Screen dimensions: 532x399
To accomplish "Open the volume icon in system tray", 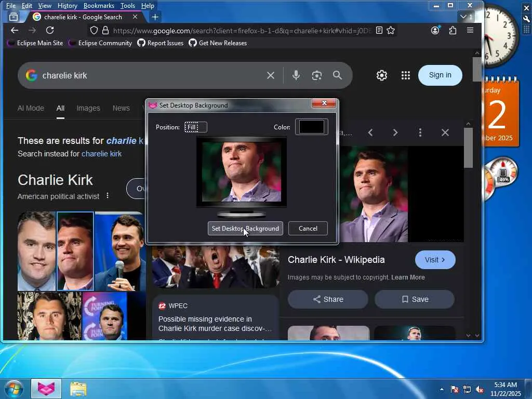I will coord(480,390).
